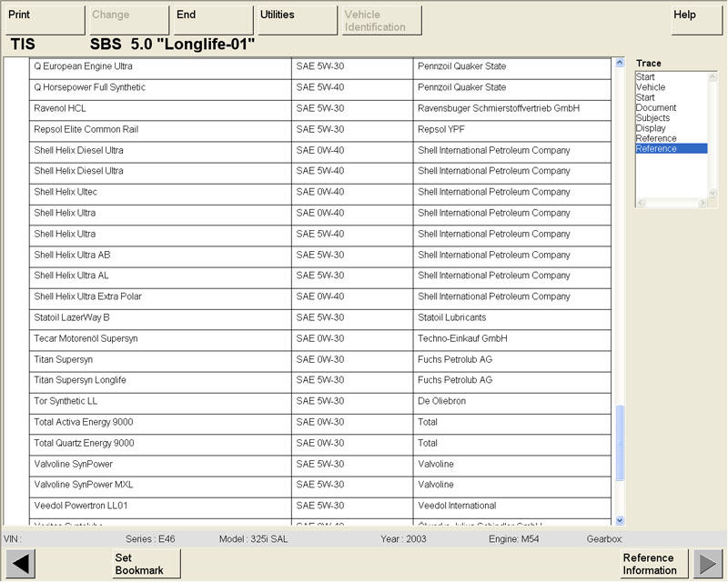Click the Trace horizontal scrollbar track
The image size is (728, 582).
pos(672,203)
